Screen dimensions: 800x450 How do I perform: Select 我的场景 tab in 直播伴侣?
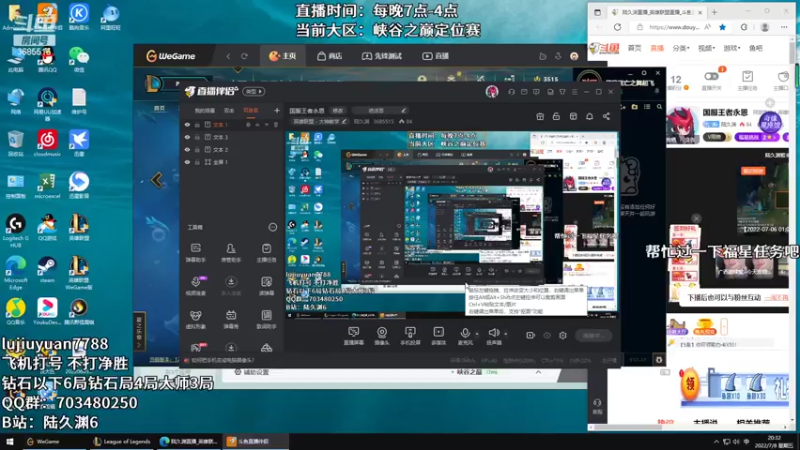click(204, 111)
